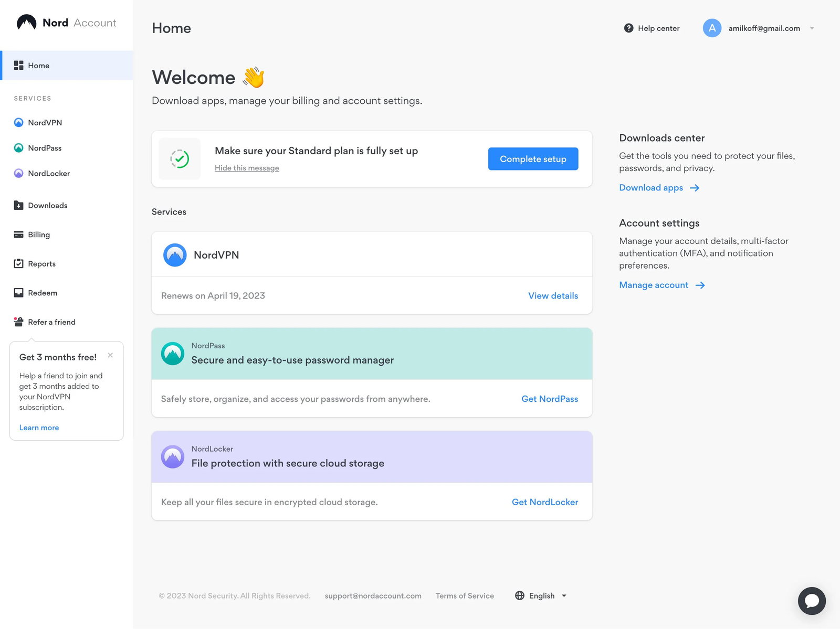The height and width of the screenshot is (629, 840).
Task: Click the '© 2023 Nord Security' copyright text
Action: pyautogui.click(x=235, y=595)
